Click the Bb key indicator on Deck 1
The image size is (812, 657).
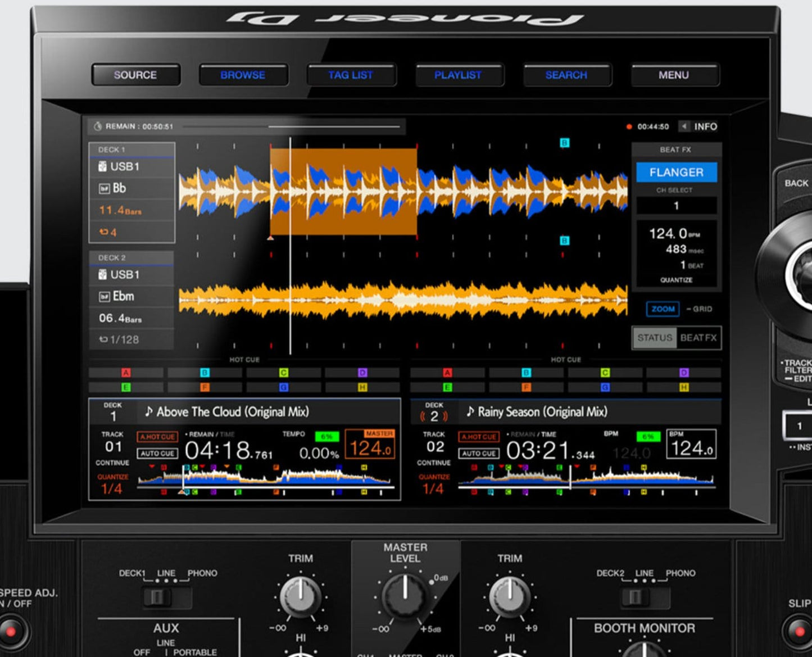[x=118, y=188]
